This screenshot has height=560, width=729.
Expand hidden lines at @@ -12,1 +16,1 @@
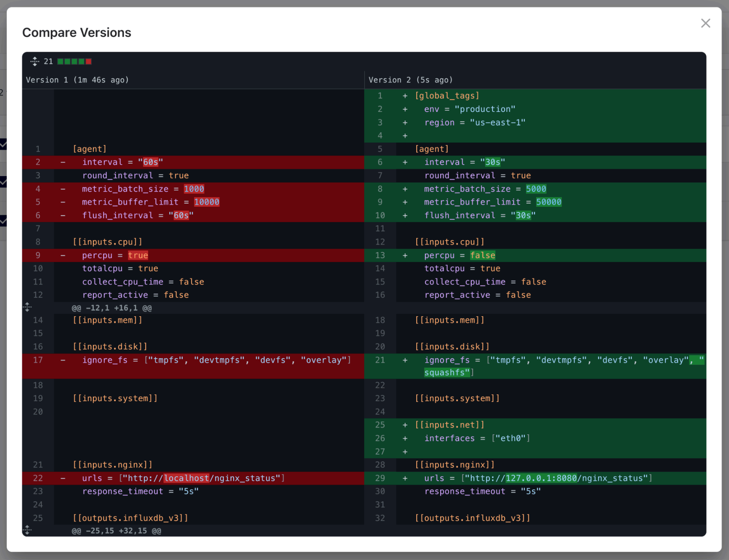tap(28, 307)
